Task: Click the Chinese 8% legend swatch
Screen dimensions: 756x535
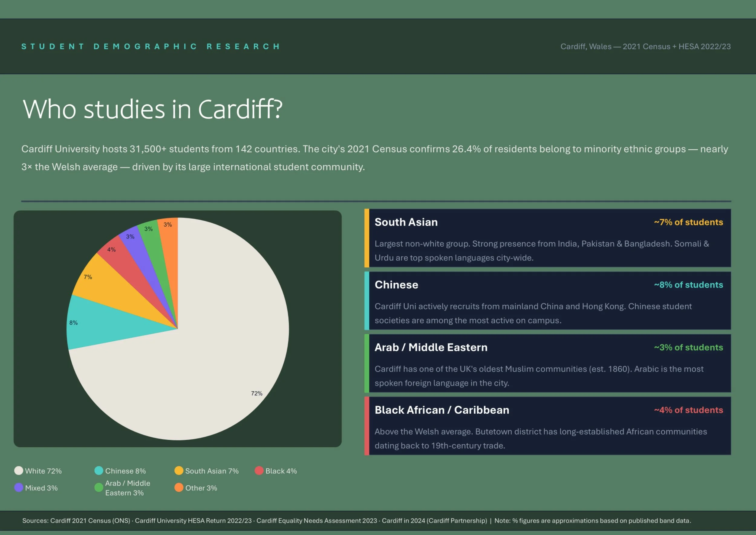Action: click(x=99, y=471)
